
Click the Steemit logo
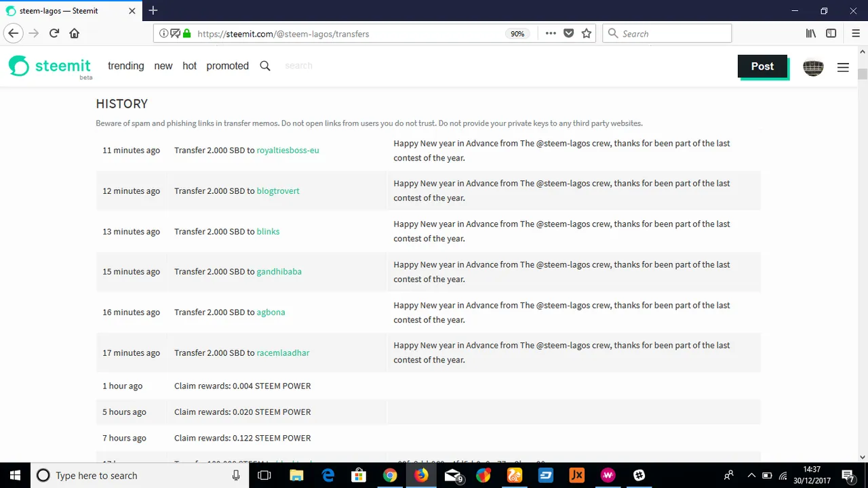pos(50,66)
